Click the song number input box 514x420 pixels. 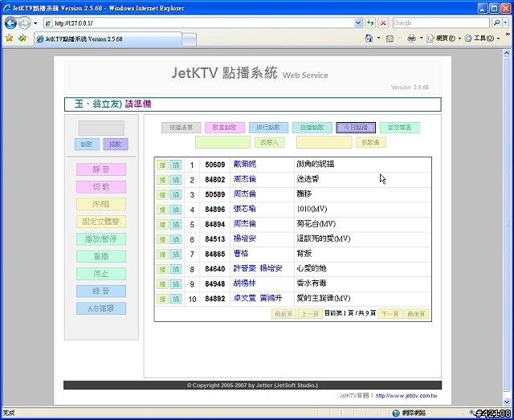click(101, 128)
